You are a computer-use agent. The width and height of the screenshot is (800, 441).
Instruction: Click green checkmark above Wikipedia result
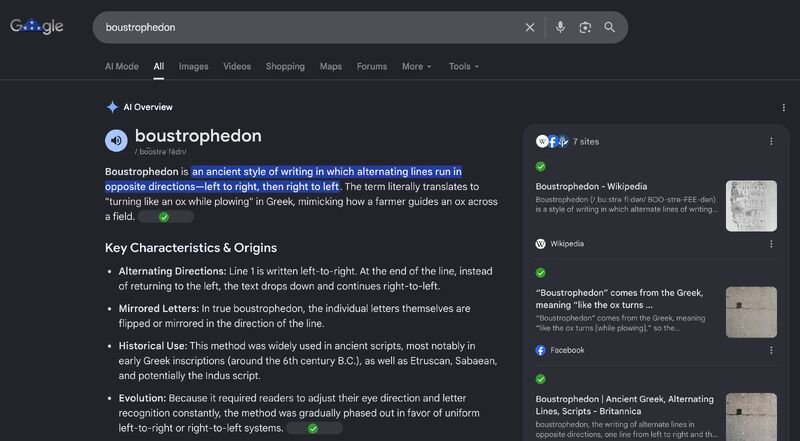tap(541, 166)
